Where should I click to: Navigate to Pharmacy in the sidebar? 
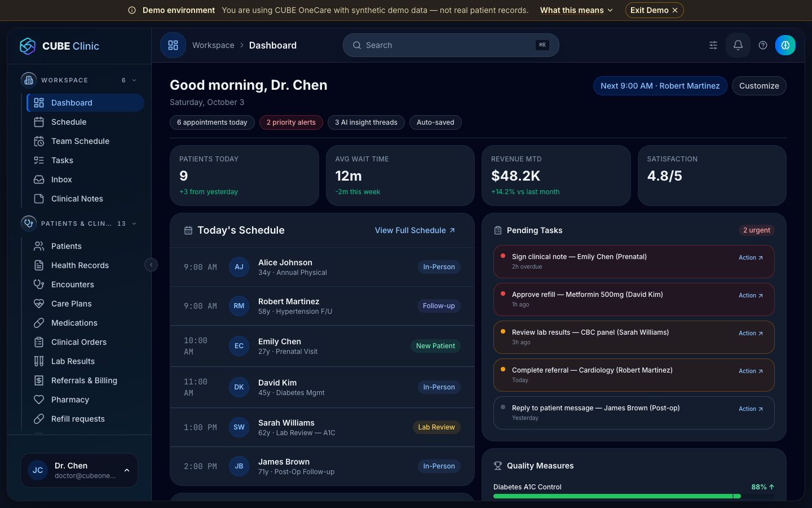(x=85, y=400)
